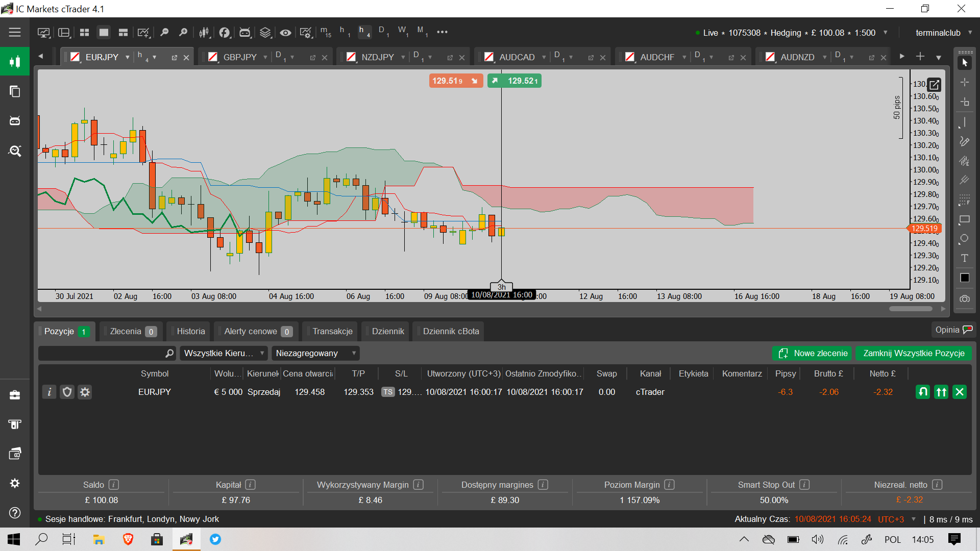Select the D1 daily timeframe
Screen dimensions: 980x551
tap(383, 31)
